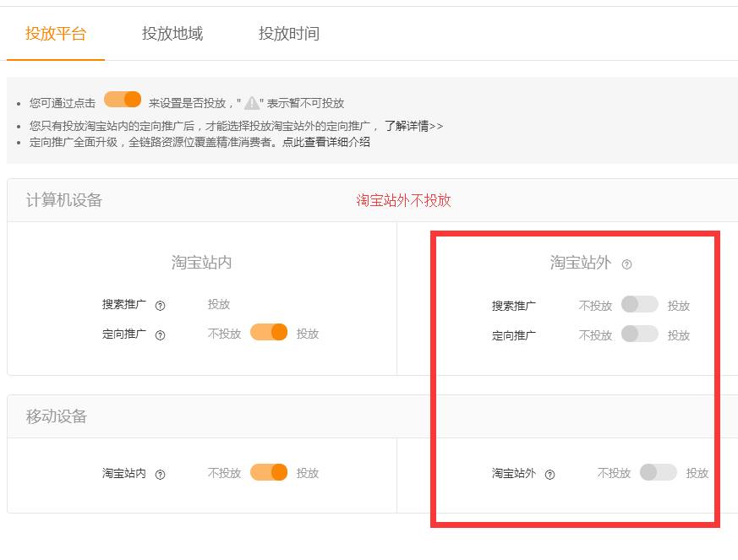Viewport: 738px width, 560px height.
Task: Click the help icon next to 搜索推广 under 淘宝站内
Action: (x=159, y=305)
